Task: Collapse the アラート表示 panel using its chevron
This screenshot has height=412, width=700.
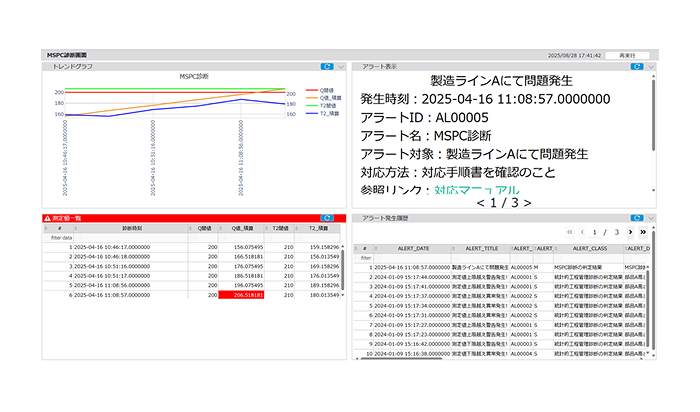Action: coord(652,67)
